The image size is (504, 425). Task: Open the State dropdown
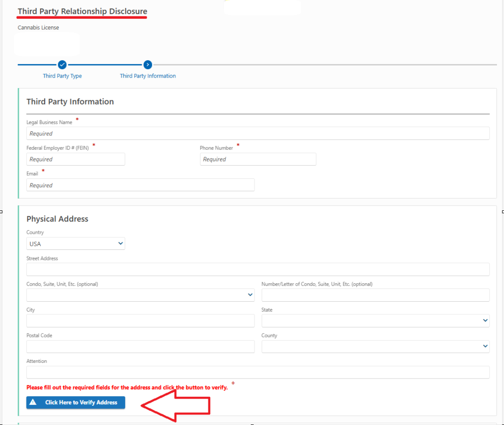tap(375, 321)
